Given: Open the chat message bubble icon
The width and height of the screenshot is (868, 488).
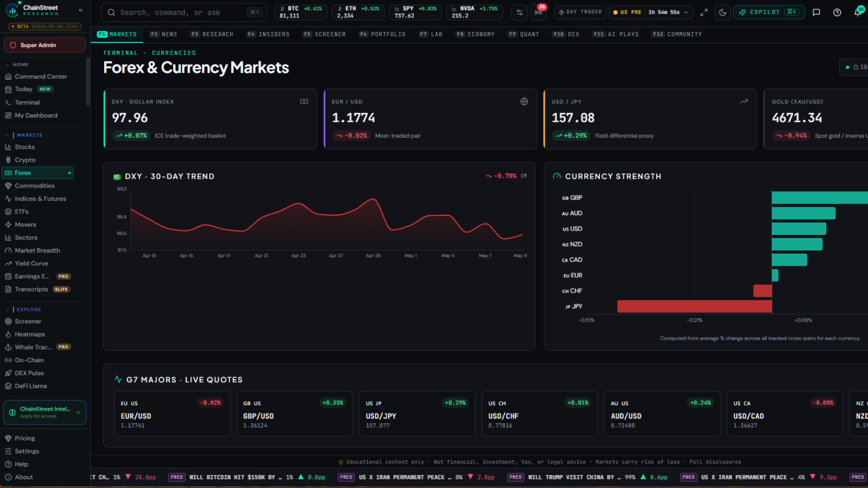Looking at the screenshot, I should 816,12.
